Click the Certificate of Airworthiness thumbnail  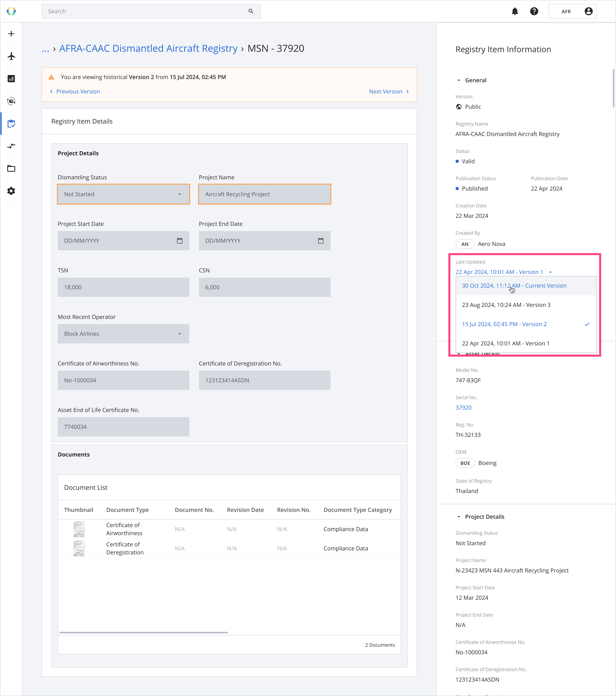tap(79, 529)
